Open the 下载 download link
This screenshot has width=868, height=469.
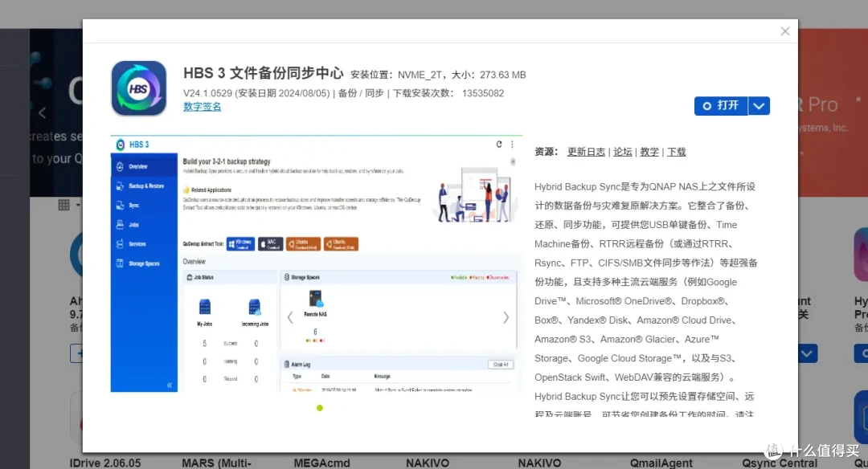(x=676, y=152)
